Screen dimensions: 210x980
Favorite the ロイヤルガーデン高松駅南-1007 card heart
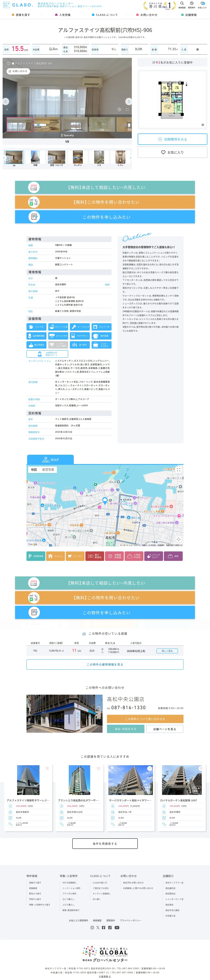[x=201, y=768]
